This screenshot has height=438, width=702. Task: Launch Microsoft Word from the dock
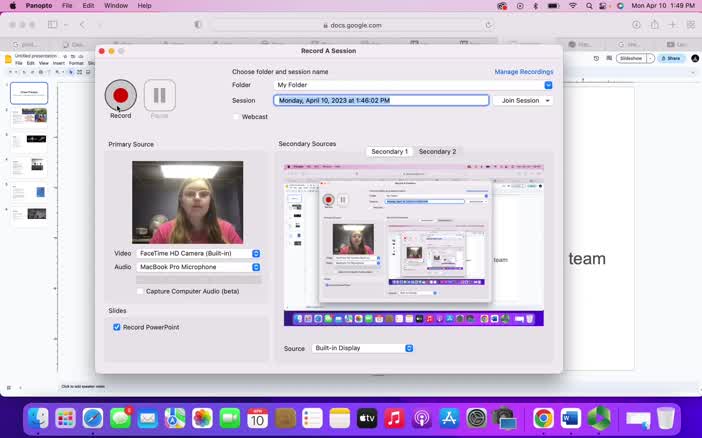571,418
